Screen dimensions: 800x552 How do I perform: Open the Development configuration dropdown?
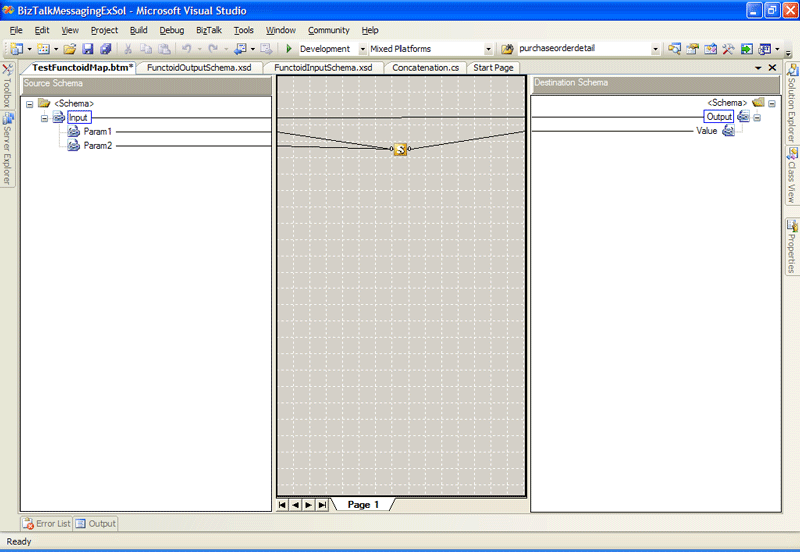click(x=362, y=49)
